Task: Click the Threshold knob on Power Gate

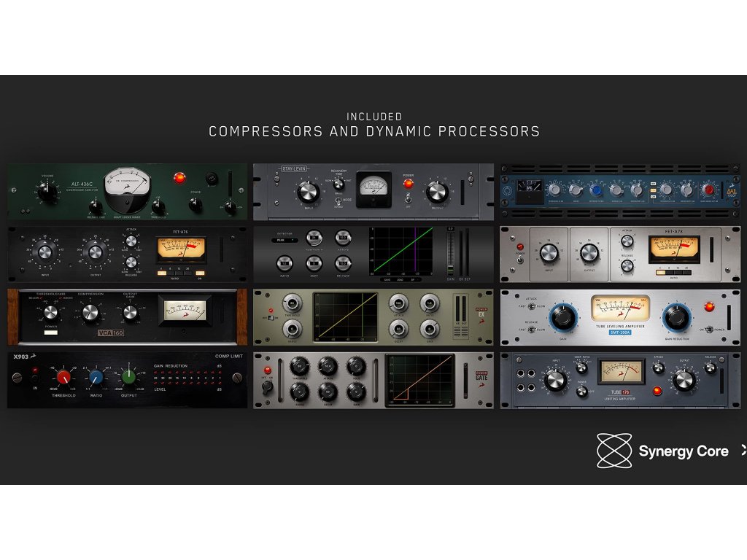Action: point(299,366)
